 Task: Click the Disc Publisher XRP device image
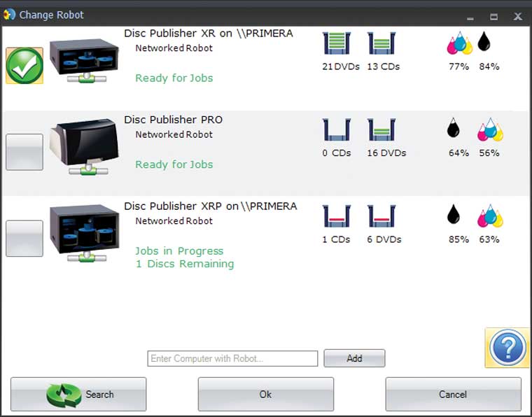pyautogui.click(x=84, y=233)
